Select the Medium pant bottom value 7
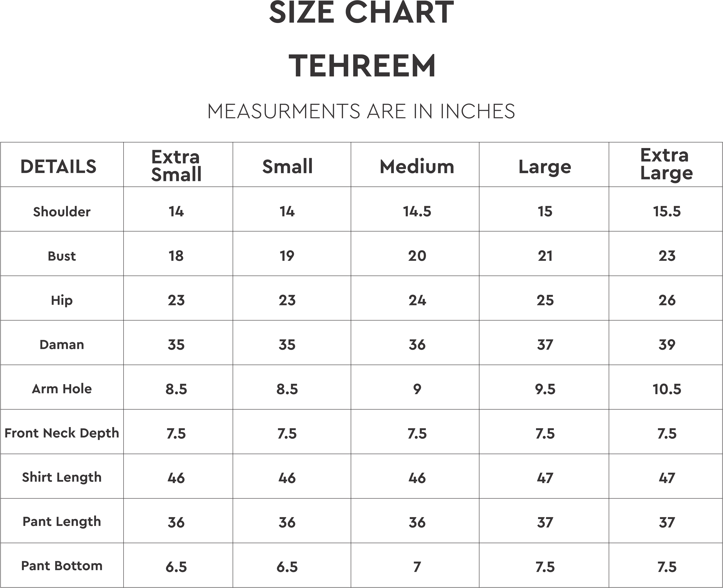This screenshot has width=723, height=588. [417, 567]
